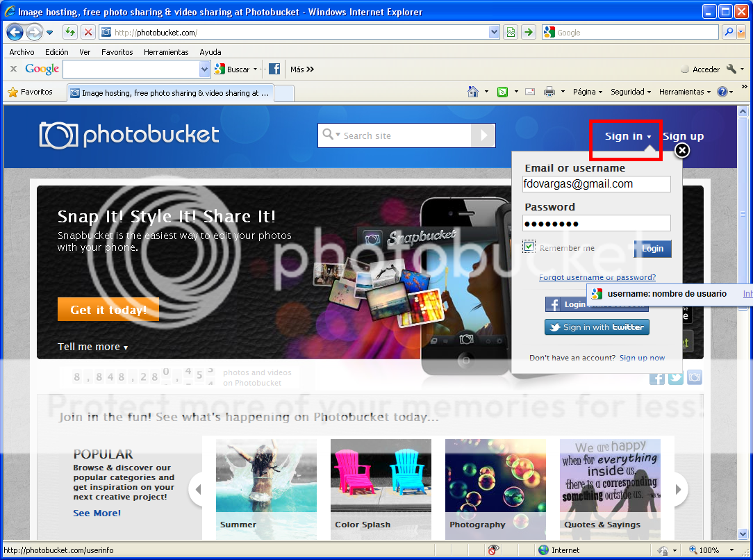Open the Home page icon
The height and width of the screenshot is (560, 753).
point(473,92)
